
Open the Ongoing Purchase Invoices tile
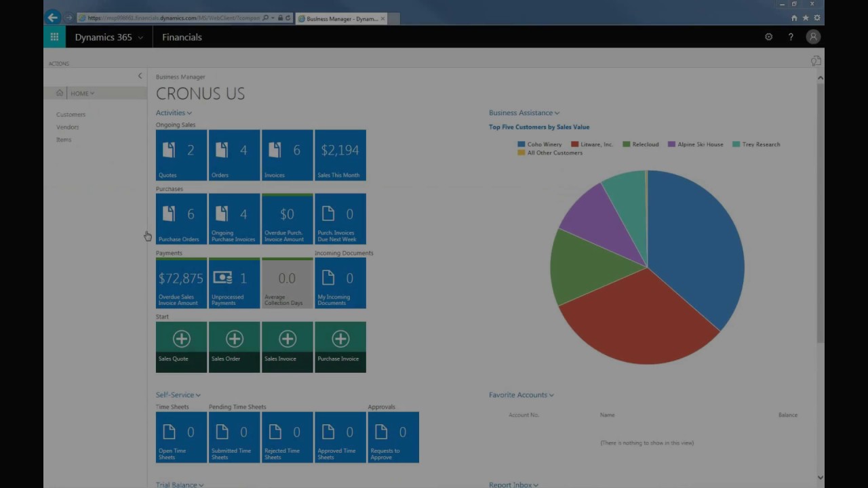[234, 219]
